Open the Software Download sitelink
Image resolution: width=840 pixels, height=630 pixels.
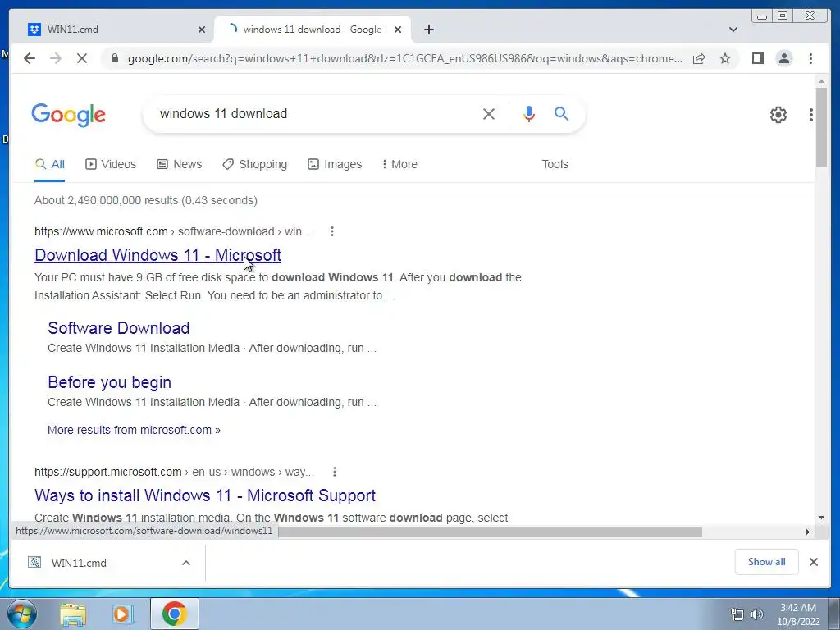point(118,328)
